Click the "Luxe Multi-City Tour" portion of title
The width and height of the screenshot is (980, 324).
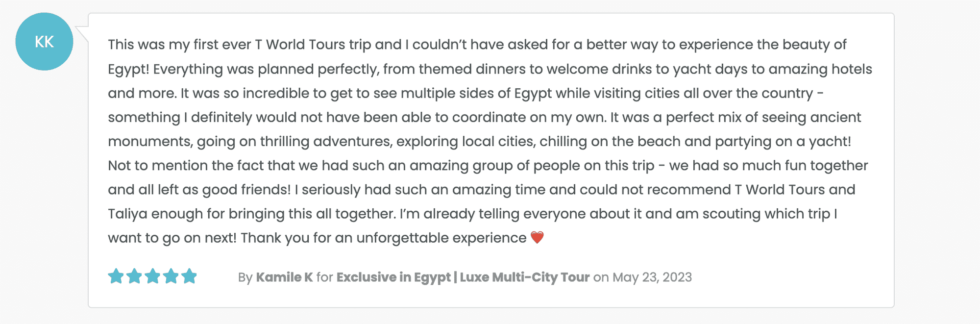(x=524, y=277)
